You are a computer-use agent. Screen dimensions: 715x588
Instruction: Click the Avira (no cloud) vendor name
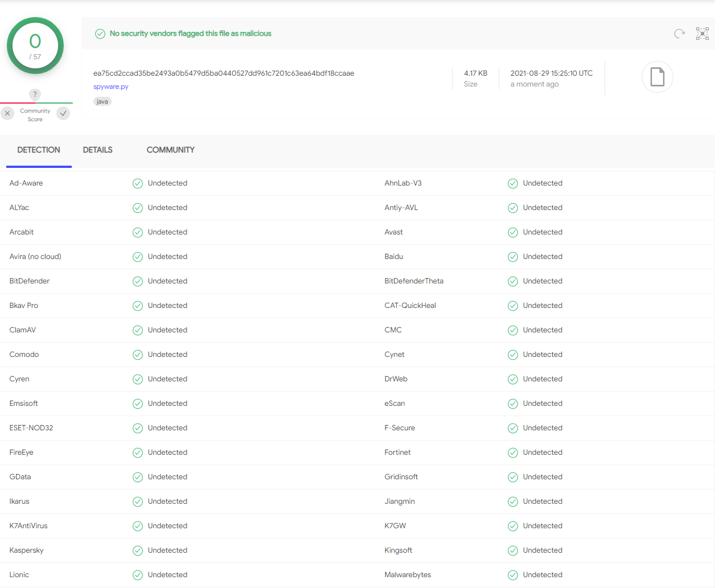click(35, 257)
